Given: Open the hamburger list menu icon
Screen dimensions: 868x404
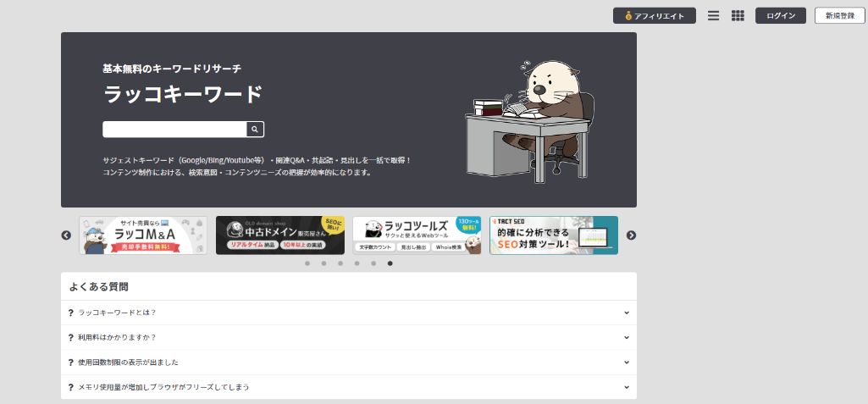Looking at the screenshot, I should click(x=714, y=15).
